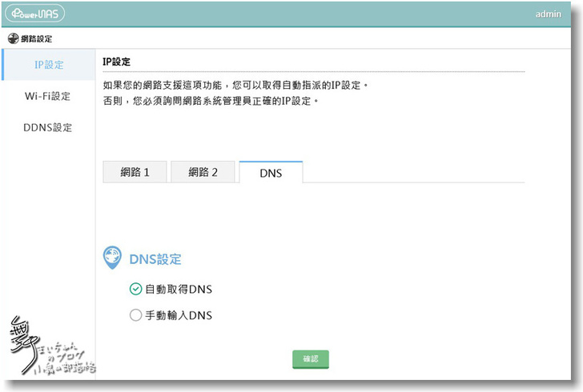The height and width of the screenshot is (392, 583).
Task: Switch to the 網路 2 tab
Action: (203, 172)
